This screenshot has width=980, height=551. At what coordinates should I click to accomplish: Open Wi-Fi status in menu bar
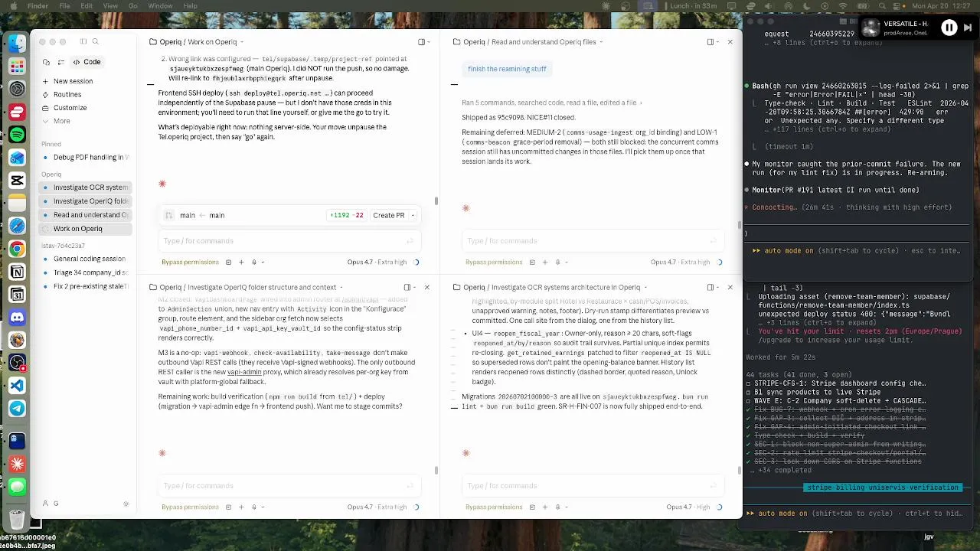pos(843,6)
